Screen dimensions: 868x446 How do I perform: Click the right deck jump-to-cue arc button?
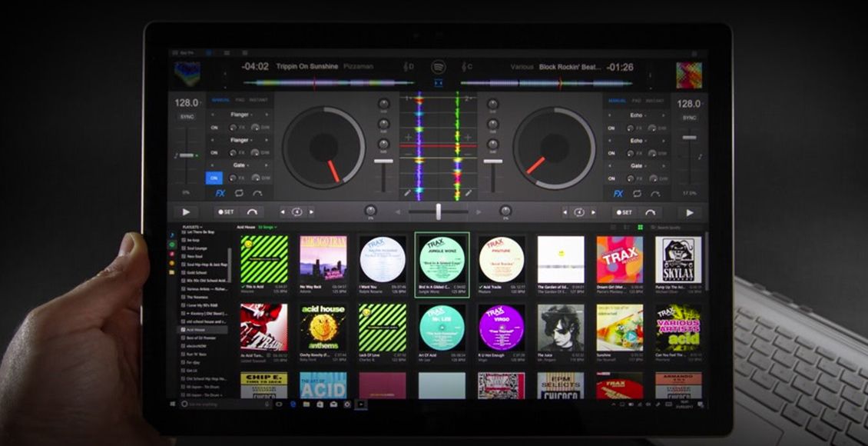pos(651,212)
